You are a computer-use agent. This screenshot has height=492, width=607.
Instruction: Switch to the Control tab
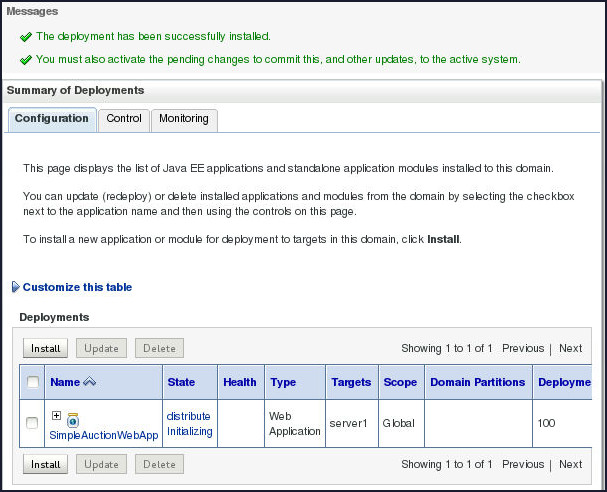point(124,119)
